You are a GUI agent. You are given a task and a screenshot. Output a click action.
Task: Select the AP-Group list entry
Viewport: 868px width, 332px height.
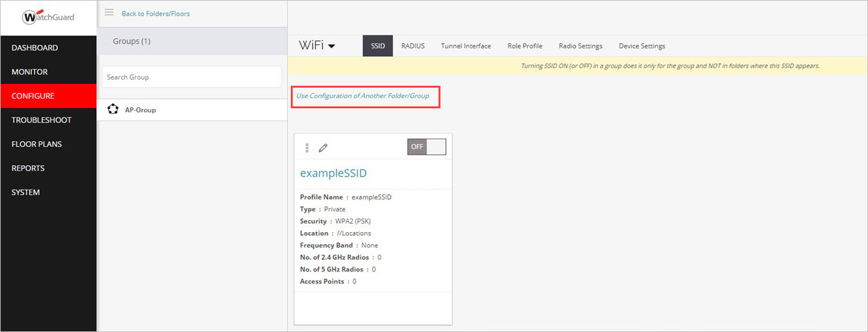tap(140, 110)
